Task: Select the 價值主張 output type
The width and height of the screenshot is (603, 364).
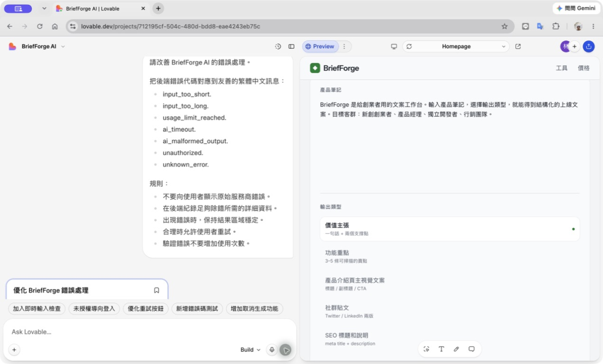Action: click(449, 229)
